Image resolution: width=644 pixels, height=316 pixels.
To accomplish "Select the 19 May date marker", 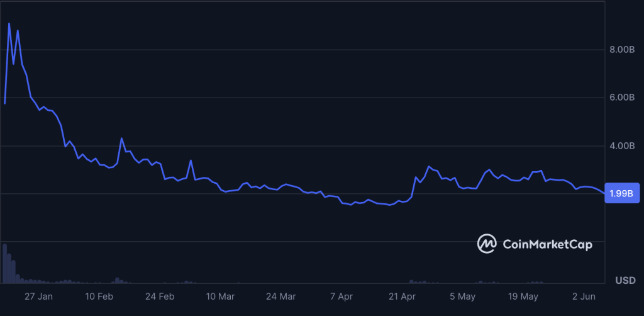I will [x=523, y=296].
